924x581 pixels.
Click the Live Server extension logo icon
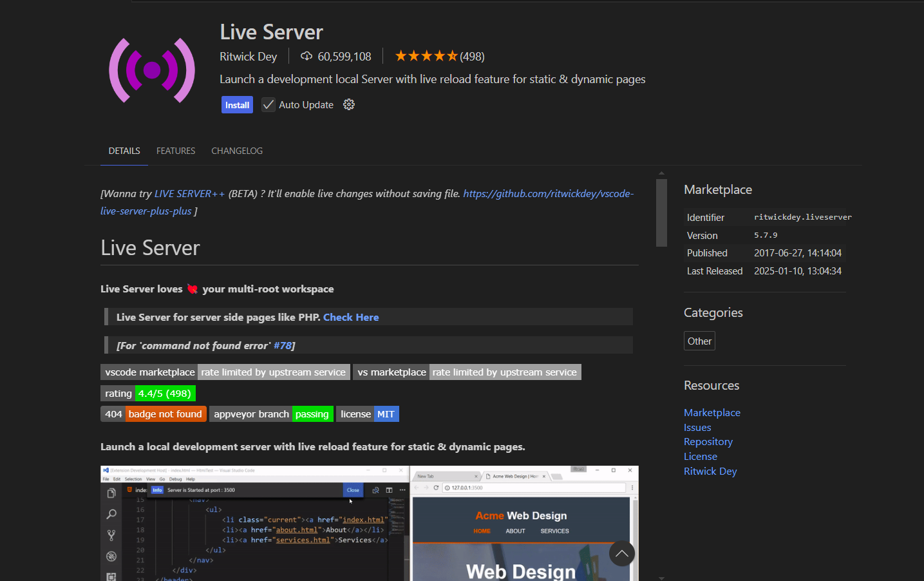pos(152,70)
